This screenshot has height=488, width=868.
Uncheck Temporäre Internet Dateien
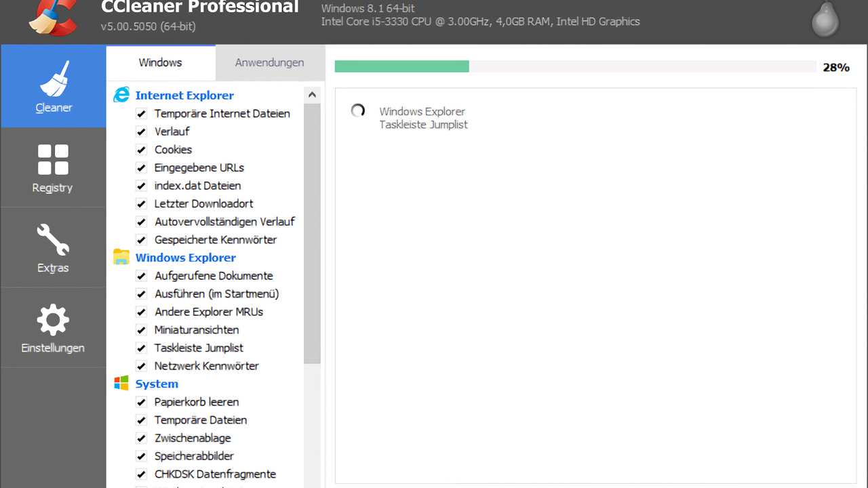pyautogui.click(x=141, y=114)
